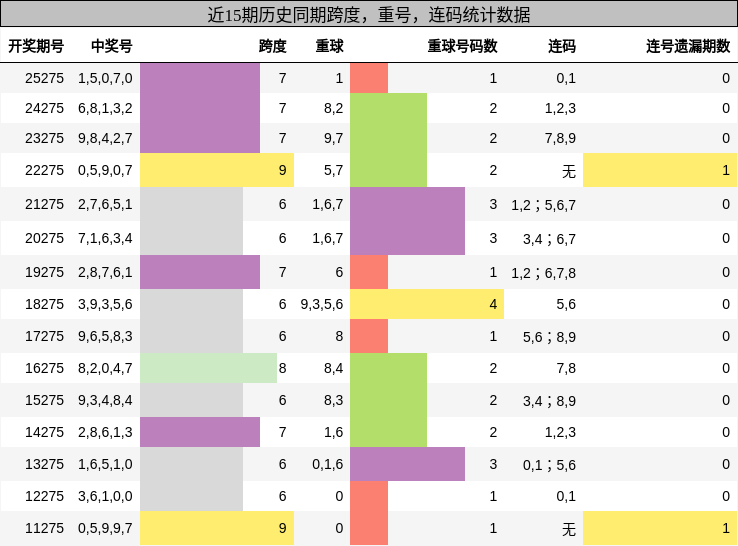This screenshot has width=738, height=546.
Task: Select winning numbers 7,1,6,3,4
Action: coord(105,238)
